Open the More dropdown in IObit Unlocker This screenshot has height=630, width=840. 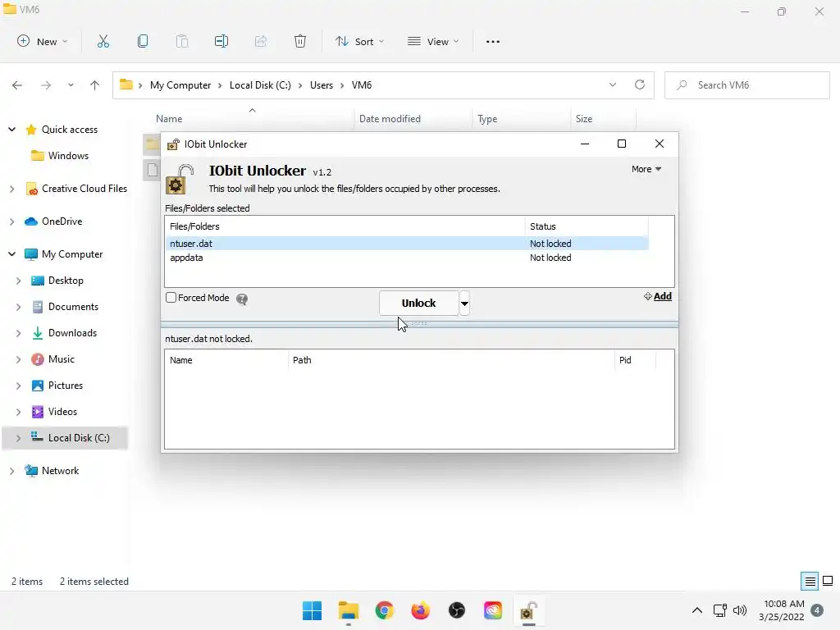(646, 169)
